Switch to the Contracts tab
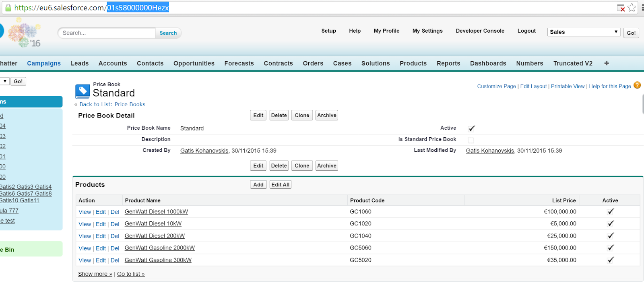Screen dimensions: 644x283 point(278,63)
